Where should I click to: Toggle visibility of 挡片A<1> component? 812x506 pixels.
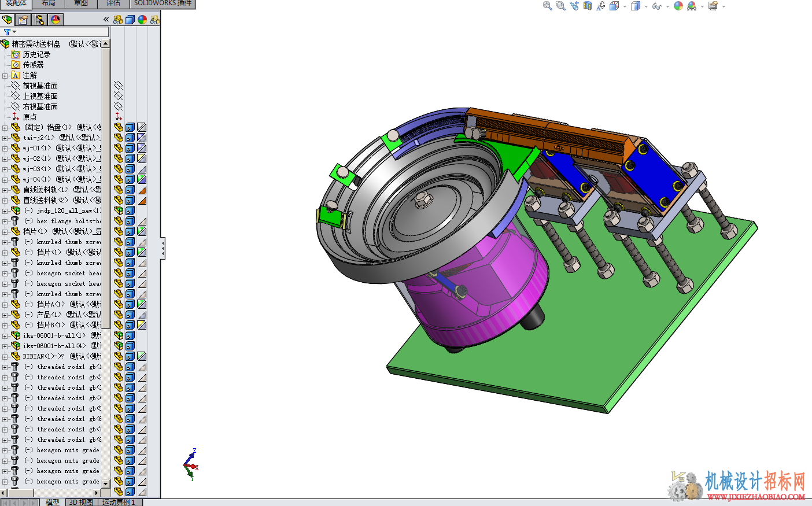pos(118,304)
